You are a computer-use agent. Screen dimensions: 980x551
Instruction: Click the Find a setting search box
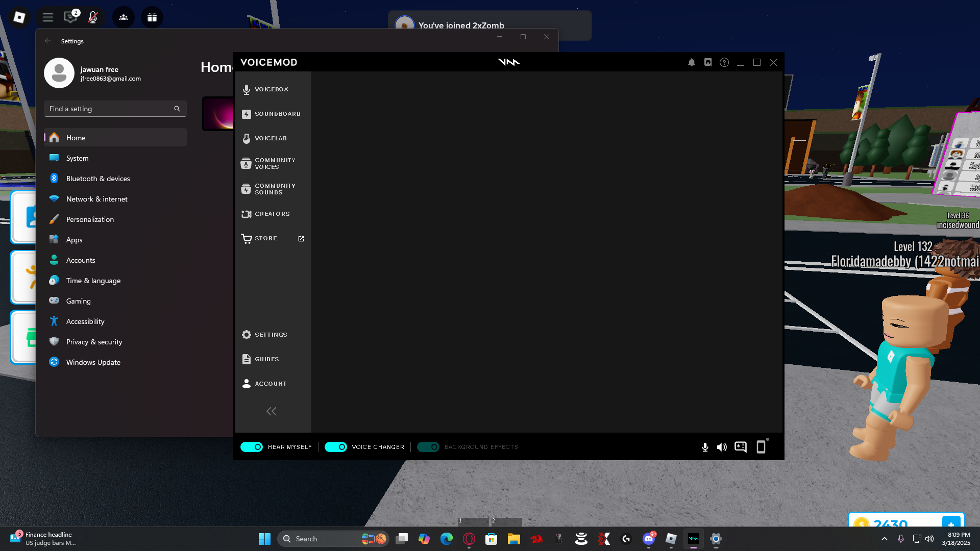[115, 109]
